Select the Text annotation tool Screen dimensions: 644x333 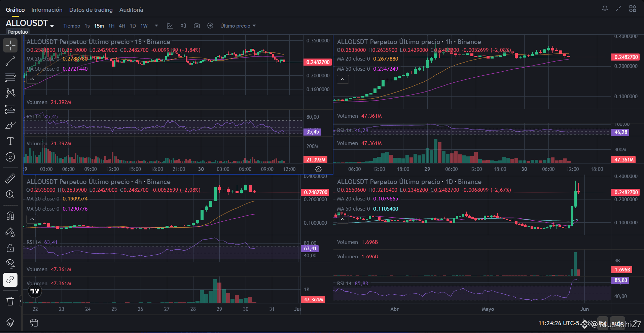coord(10,141)
